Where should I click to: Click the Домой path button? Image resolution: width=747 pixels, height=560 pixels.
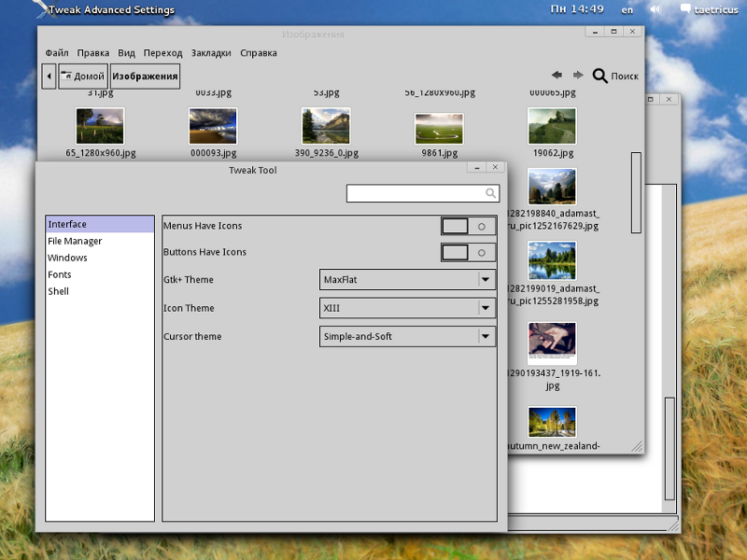(x=83, y=77)
